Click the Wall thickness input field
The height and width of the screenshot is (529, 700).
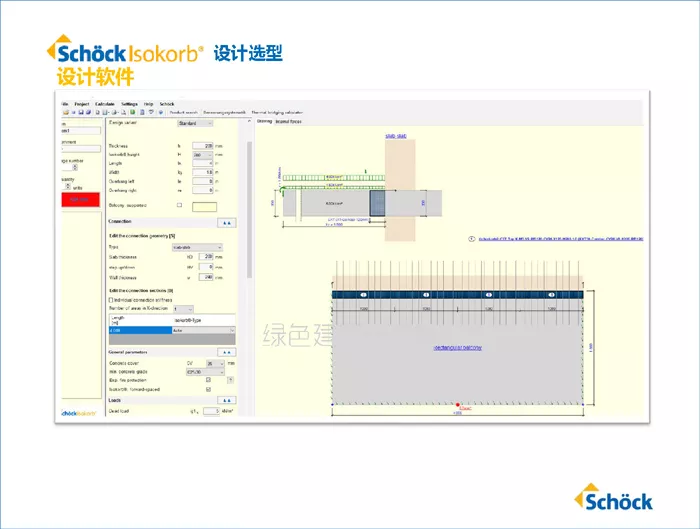(x=206, y=277)
